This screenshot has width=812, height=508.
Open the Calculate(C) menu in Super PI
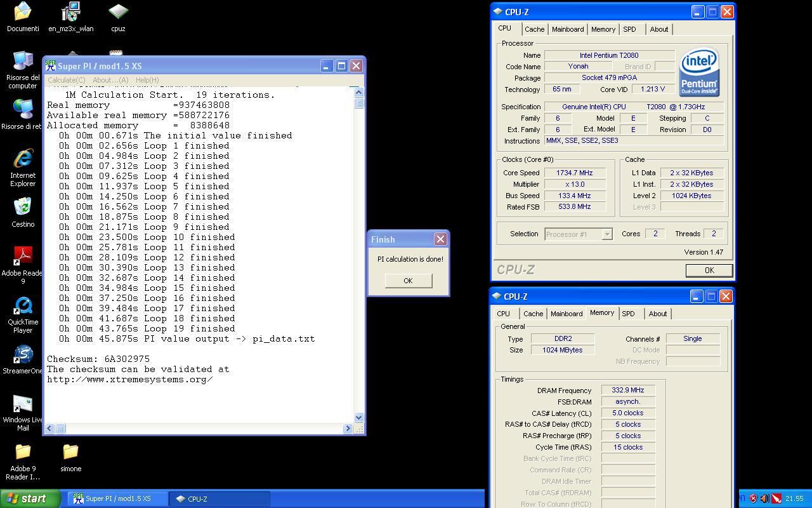pos(67,80)
